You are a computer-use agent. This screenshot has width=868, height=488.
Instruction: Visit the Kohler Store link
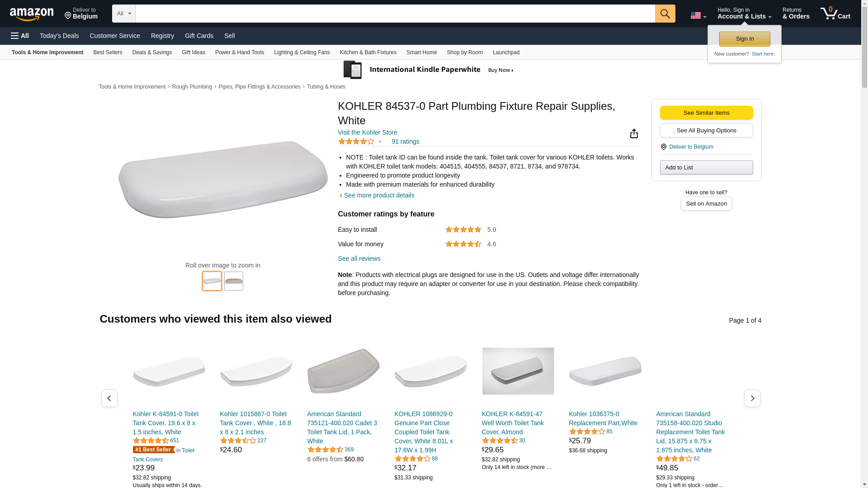click(368, 132)
